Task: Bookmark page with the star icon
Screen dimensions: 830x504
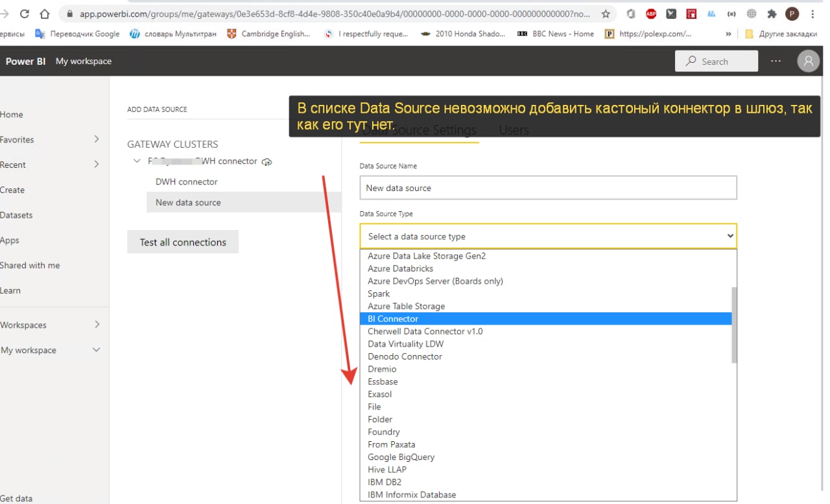Action: pos(606,14)
